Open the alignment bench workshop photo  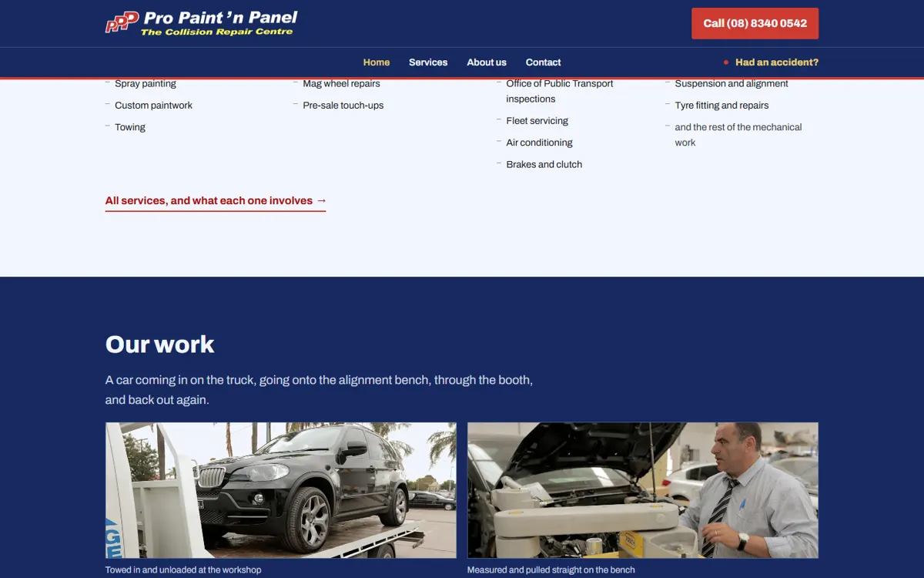click(x=643, y=490)
